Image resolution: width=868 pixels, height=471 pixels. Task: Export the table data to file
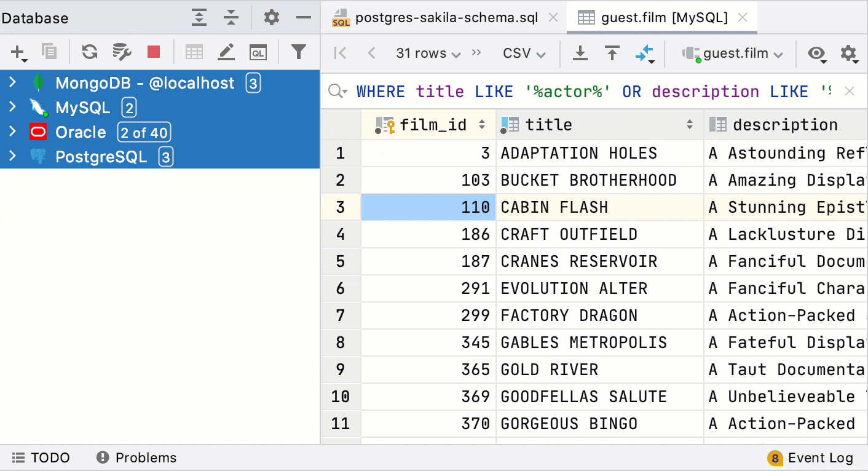[580, 53]
